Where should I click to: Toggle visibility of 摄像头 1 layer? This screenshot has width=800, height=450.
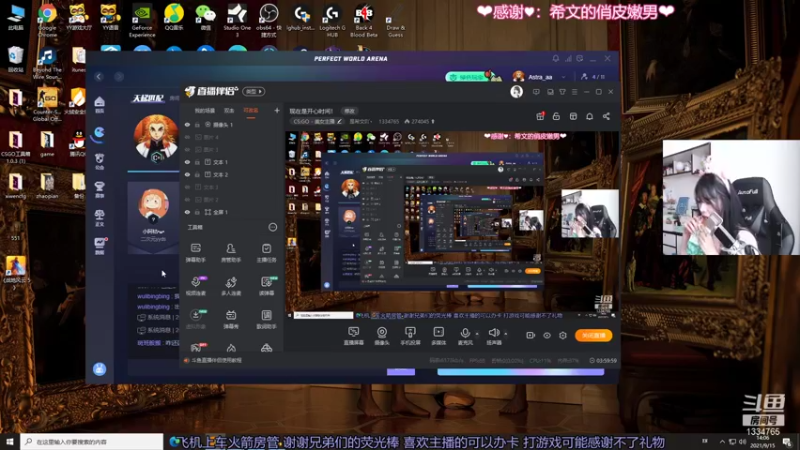tap(187, 124)
